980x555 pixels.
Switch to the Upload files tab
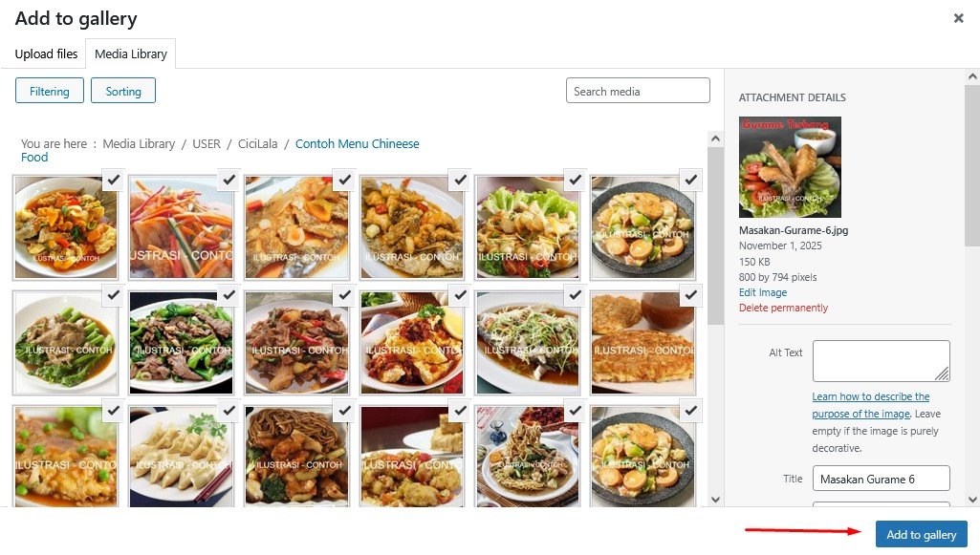(x=46, y=54)
